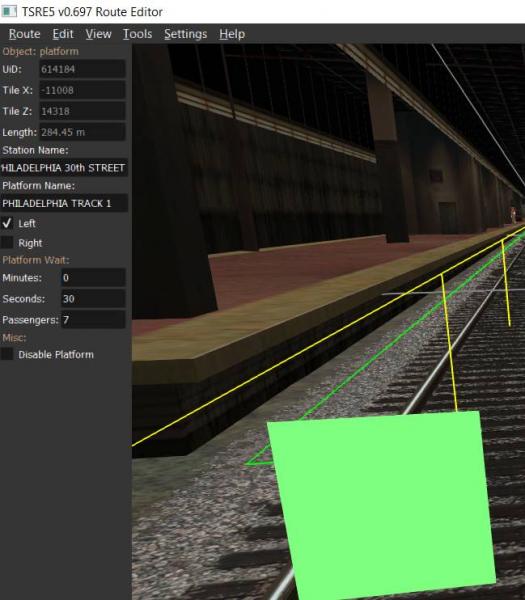Tick the Disable Platform checkbox
Screen dimensions: 525x600
pyautogui.click(x=7, y=354)
